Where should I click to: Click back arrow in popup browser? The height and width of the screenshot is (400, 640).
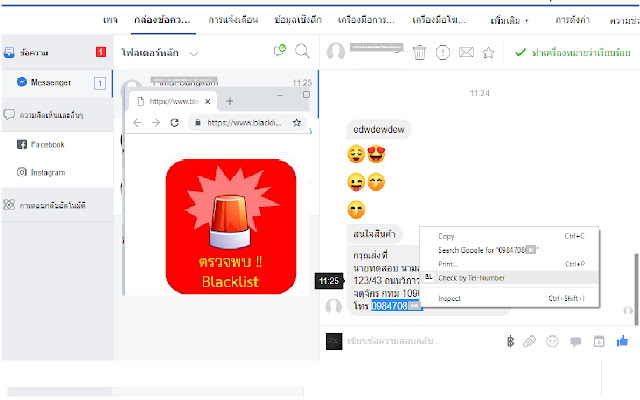tap(137, 122)
